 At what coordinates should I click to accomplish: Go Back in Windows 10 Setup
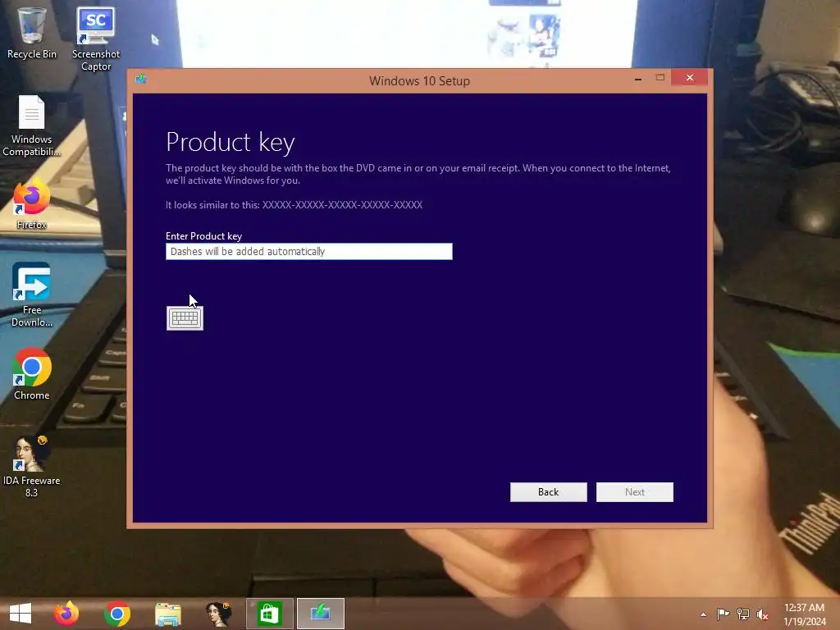point(549,492)
